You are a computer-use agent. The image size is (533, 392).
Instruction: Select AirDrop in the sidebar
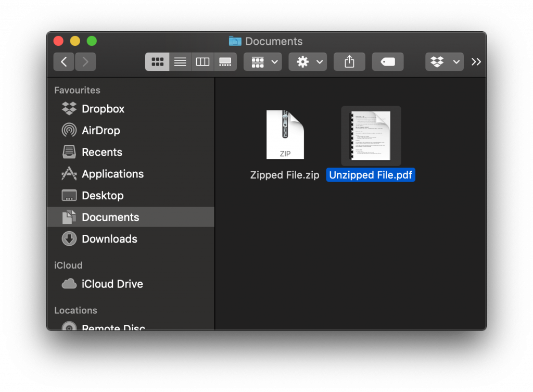(x=100, y=130)
